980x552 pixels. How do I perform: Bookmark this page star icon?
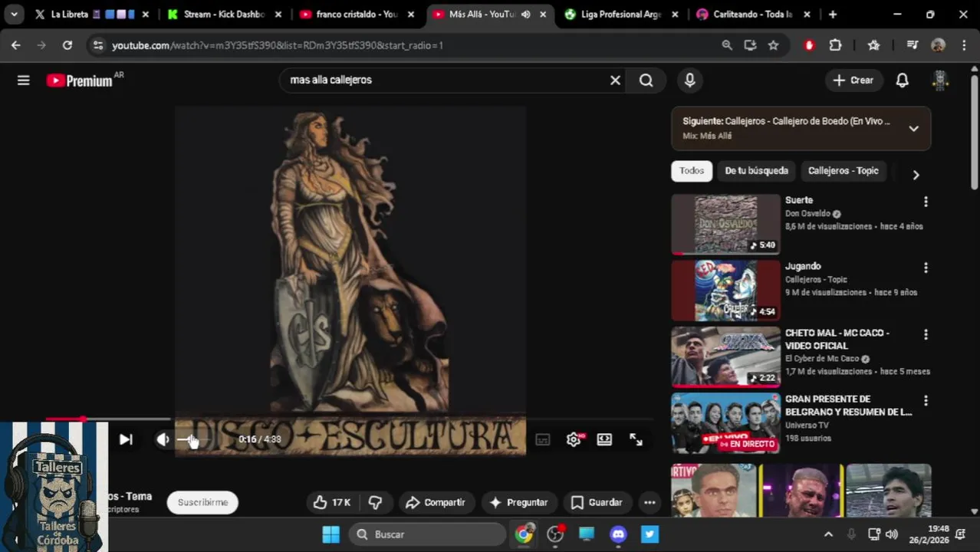point(774,45)
